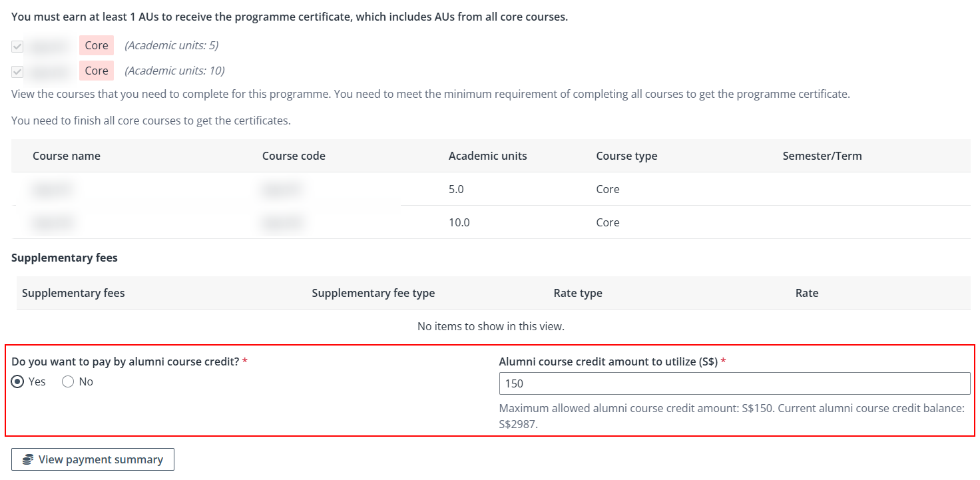
Task: Toggle the checkbox for the first core course
Action: [x=17, y=45]
